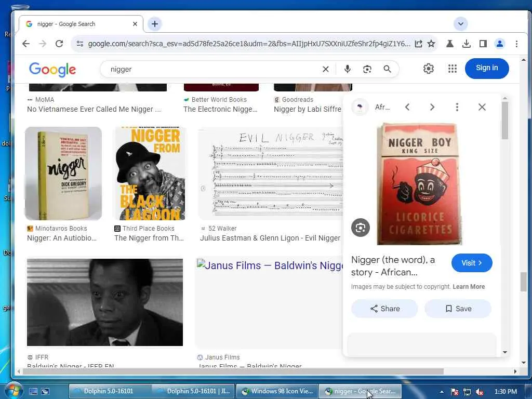532x399 pixels.
Task: Click into the Google search input field
Action: click(x=214, y=69)
